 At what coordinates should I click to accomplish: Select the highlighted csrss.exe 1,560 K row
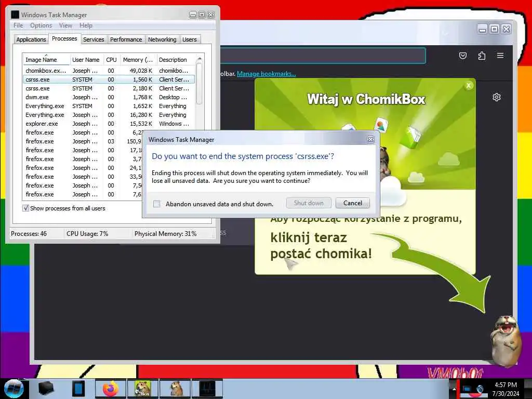point(109,79)
